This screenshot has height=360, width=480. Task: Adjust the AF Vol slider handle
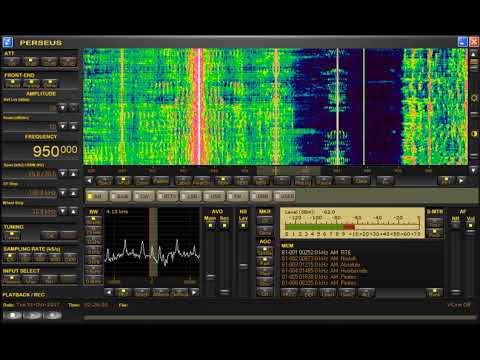(470, 231)
